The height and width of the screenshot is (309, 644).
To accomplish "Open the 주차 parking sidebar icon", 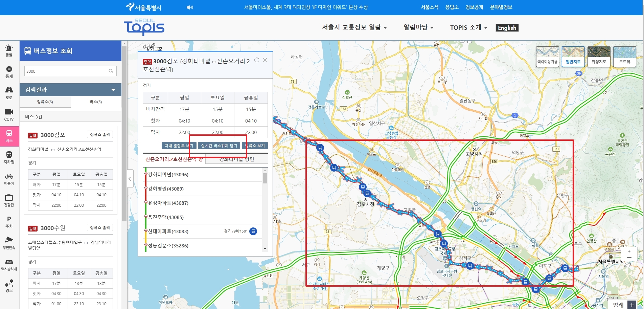I will pyautogui.click(x=9, y=222).
